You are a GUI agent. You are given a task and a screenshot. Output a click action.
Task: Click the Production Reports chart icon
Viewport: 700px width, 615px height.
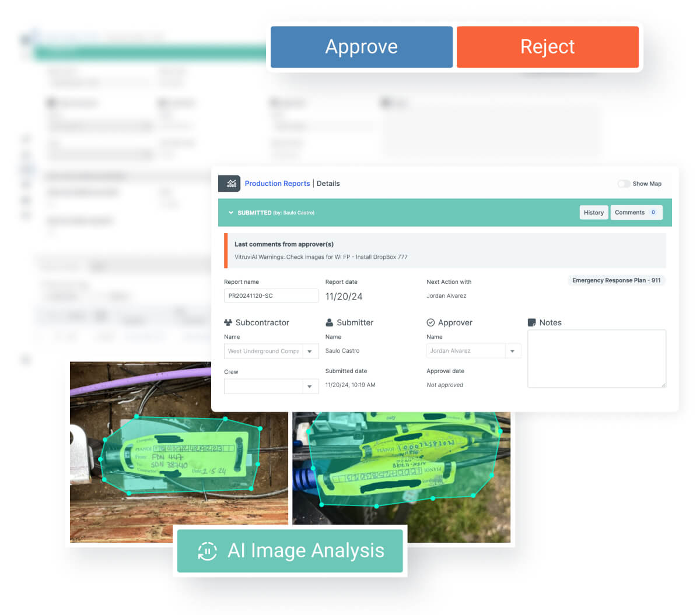[229, 183]
